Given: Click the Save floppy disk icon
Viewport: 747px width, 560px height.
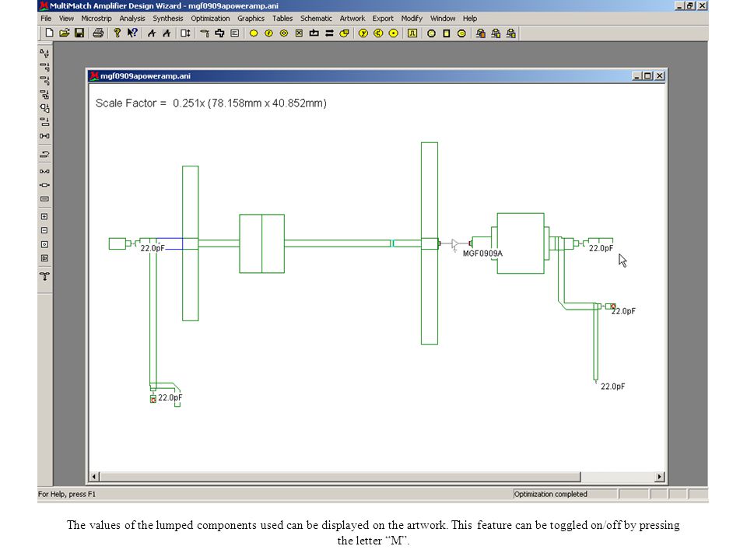Looking at the screenshot, I should (79, 33).
